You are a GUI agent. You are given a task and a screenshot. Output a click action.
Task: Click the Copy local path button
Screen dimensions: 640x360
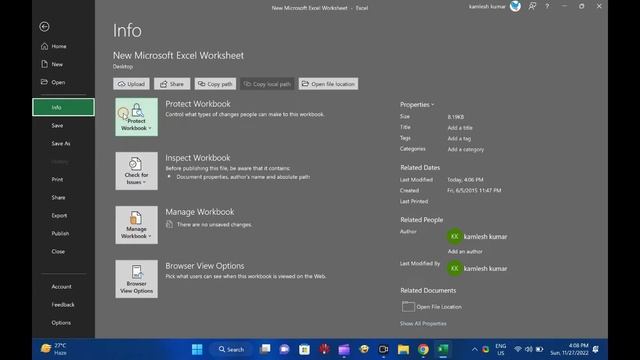coord(267,84)
